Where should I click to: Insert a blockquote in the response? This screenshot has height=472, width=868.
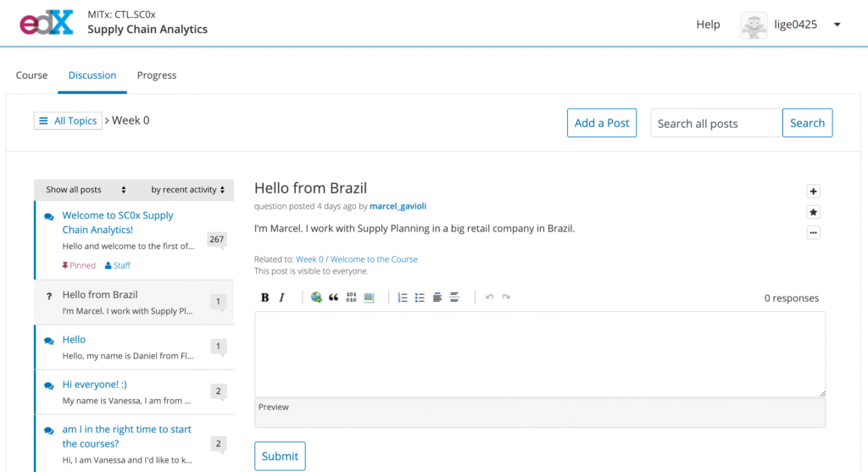tap(333, 297)
